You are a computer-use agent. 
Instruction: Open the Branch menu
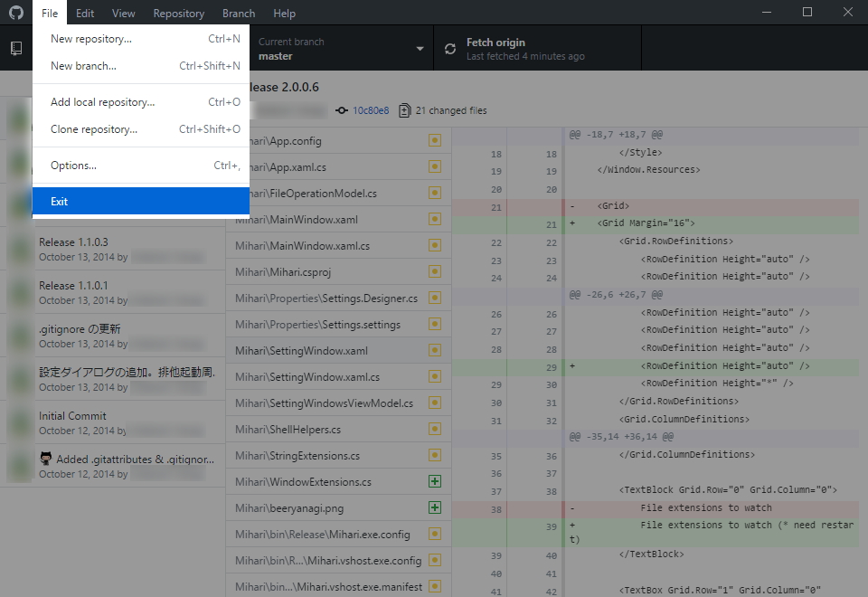pyautogui.click(x=238, y=13)
